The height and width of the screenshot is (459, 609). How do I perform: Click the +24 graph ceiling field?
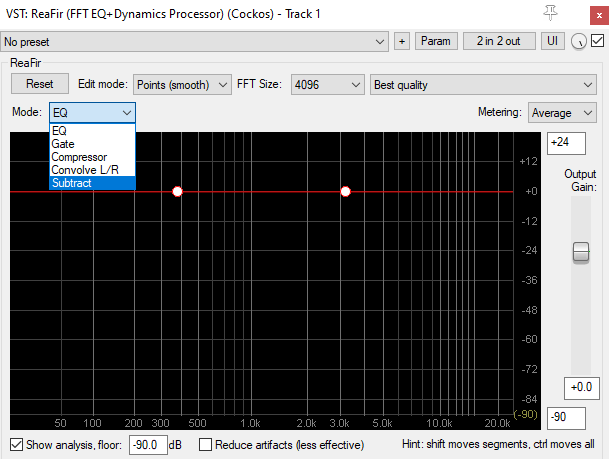566,143
